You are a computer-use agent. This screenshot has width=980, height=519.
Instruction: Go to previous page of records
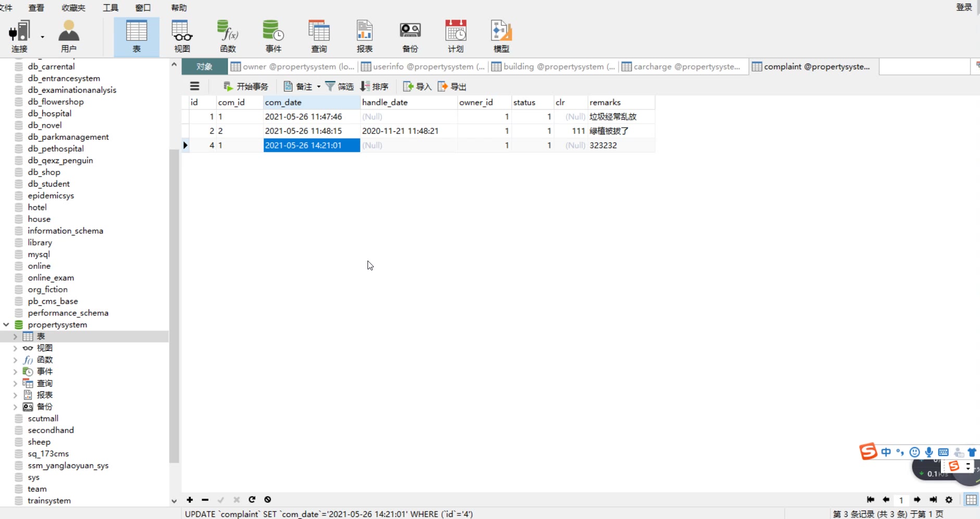tap(886, 500)
